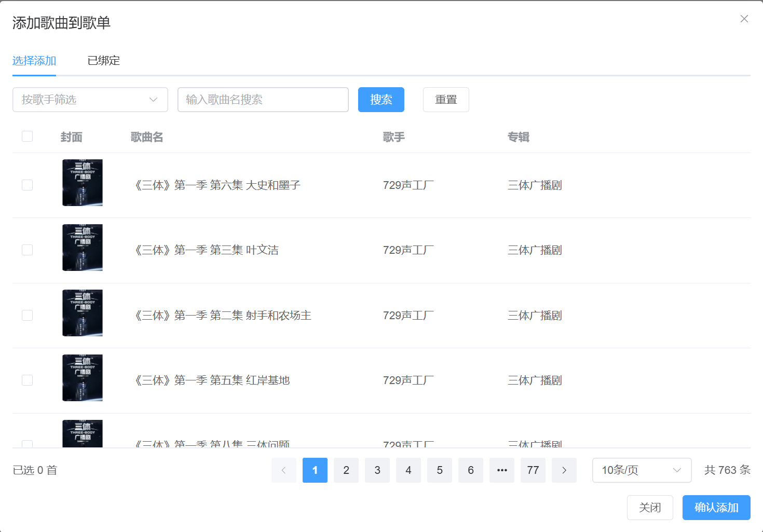Switch to the 已绑定 tab

pos(103,61)
